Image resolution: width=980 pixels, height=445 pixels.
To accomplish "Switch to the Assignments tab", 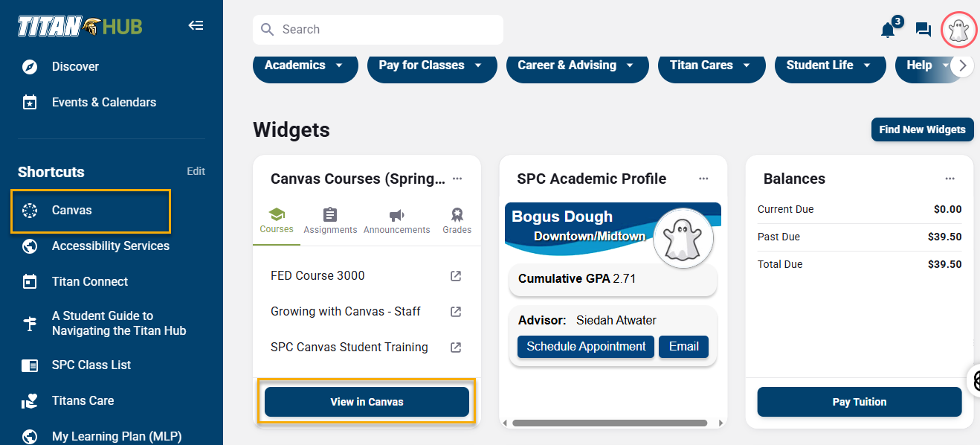I will [x=330, y=221].
